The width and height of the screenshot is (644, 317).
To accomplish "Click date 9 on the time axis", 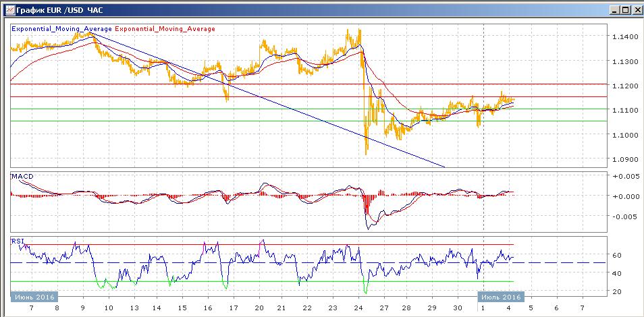I will [x=82, y=307].
